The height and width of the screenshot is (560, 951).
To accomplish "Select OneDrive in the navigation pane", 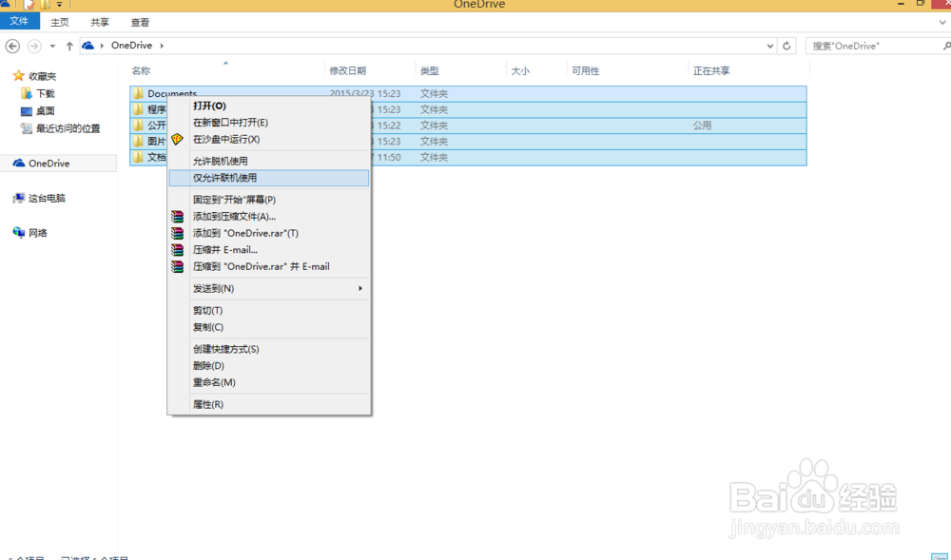I will pos(49,164).
